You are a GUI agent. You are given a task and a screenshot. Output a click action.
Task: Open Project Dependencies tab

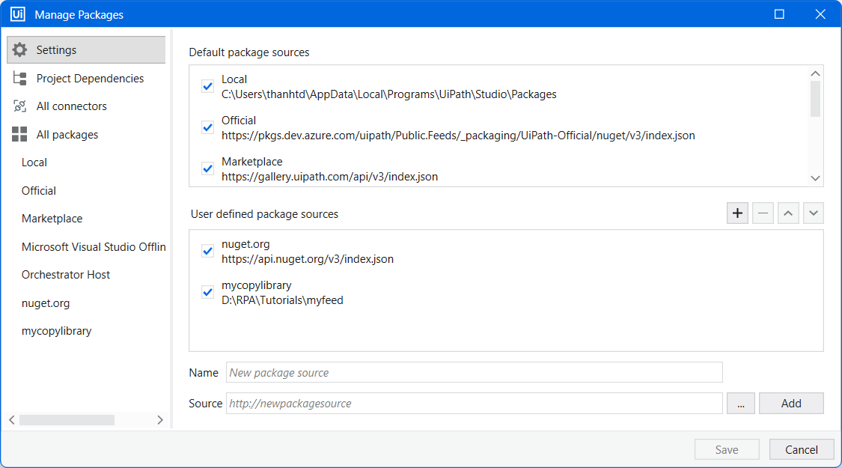(x=90, y=78)
